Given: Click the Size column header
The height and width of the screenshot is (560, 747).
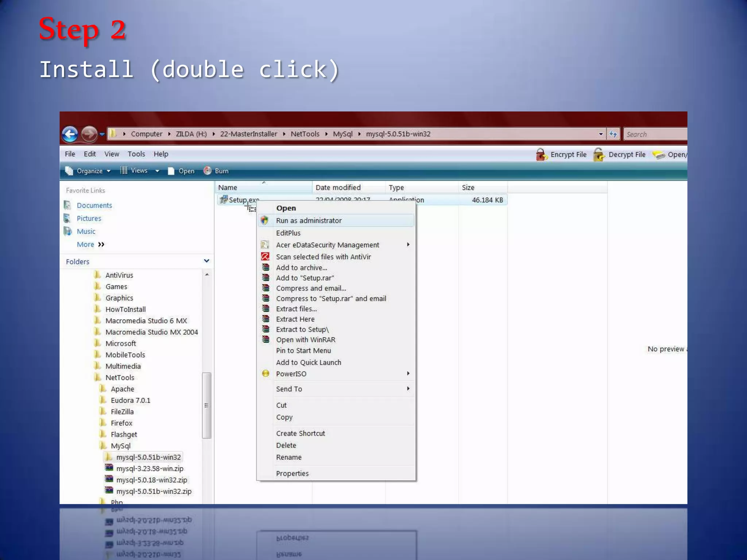Looking at the screenshot, I should coord(483,187).
